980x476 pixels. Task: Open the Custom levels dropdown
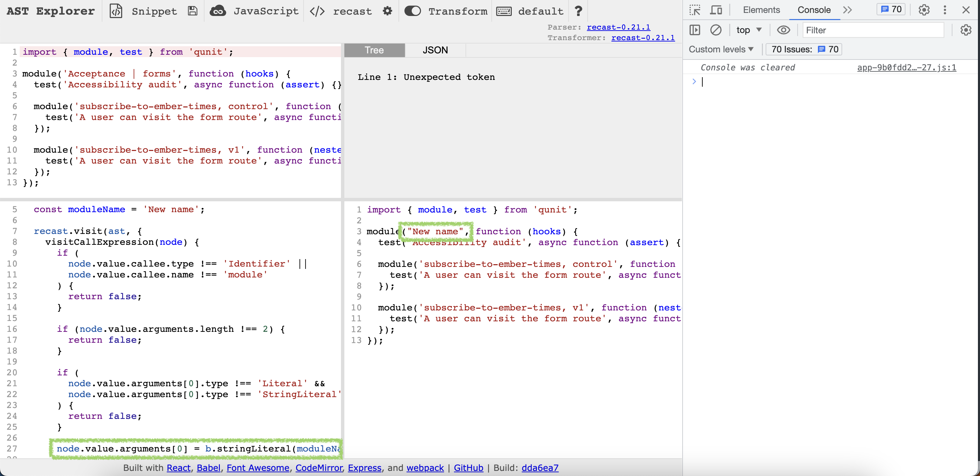721,49
